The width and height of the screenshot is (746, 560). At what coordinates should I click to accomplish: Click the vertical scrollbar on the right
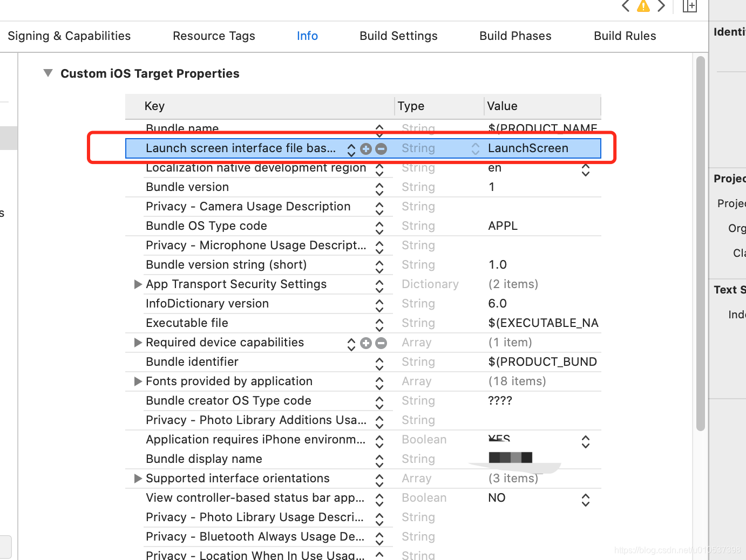coord(700,243)
